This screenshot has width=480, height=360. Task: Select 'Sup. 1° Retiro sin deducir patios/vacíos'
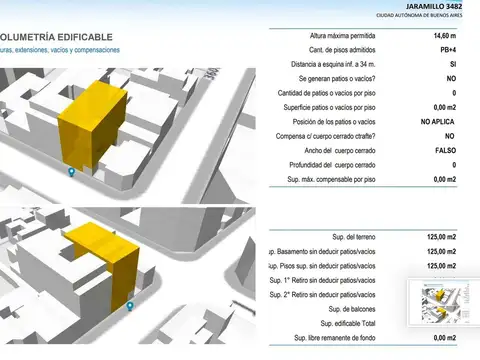coord(322,280)
